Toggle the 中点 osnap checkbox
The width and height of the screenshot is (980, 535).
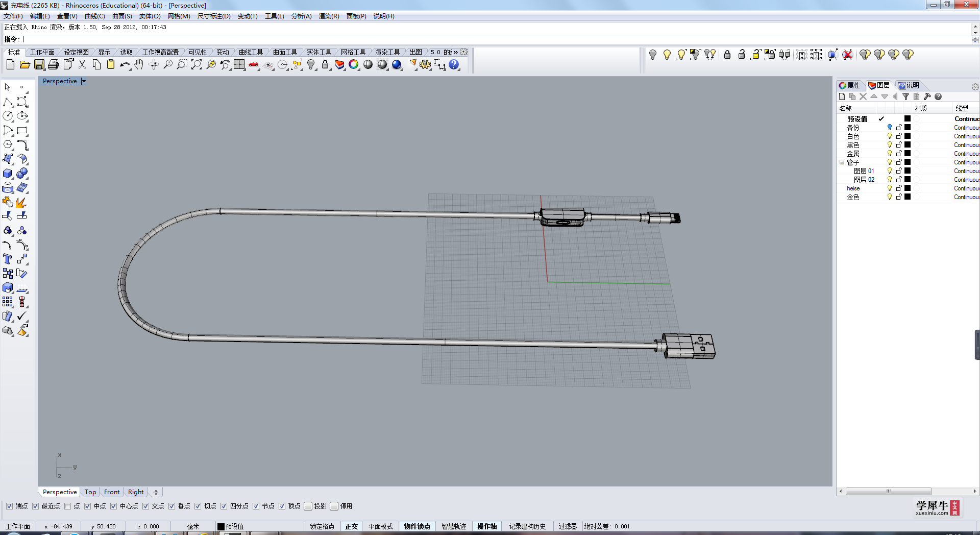[87, 506]
